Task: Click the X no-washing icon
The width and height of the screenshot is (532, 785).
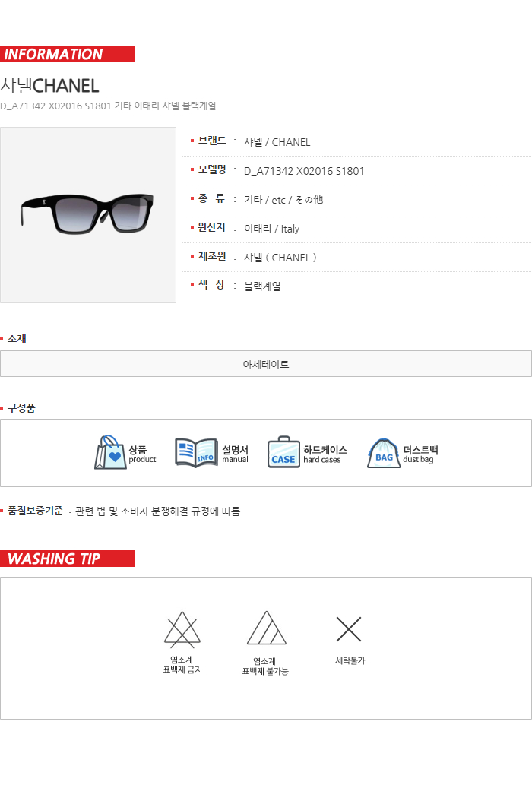Action: pyautogui.click(x=349, y=628)
